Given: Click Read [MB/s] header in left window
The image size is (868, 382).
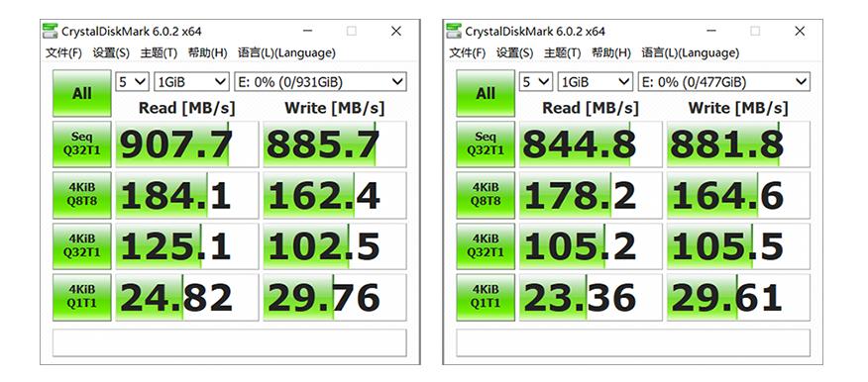Looking at the screenshot, I should pyautogui.click(x=186, y=108).
